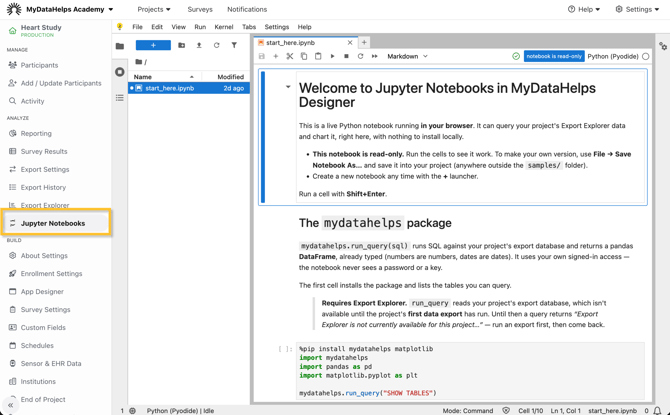
Task: Go to Notifications in top navigation
Action: point(247,9)
